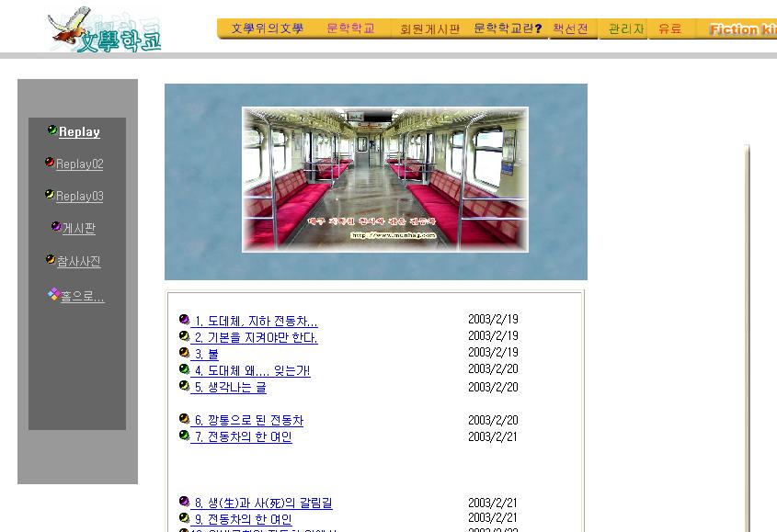Viewport: 777px width, 532px height.
Task: Click the bullet icon before article 3. 불
Action: tap(184, 353)
